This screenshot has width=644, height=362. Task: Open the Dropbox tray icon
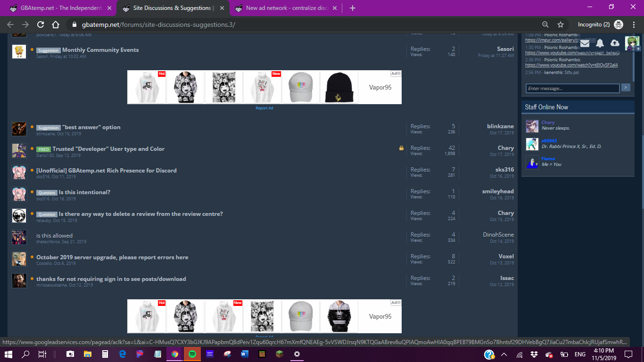534,354
